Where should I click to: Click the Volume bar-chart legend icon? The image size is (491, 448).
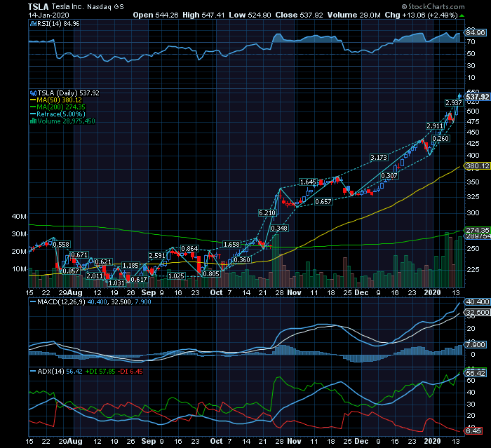[33, 121]
